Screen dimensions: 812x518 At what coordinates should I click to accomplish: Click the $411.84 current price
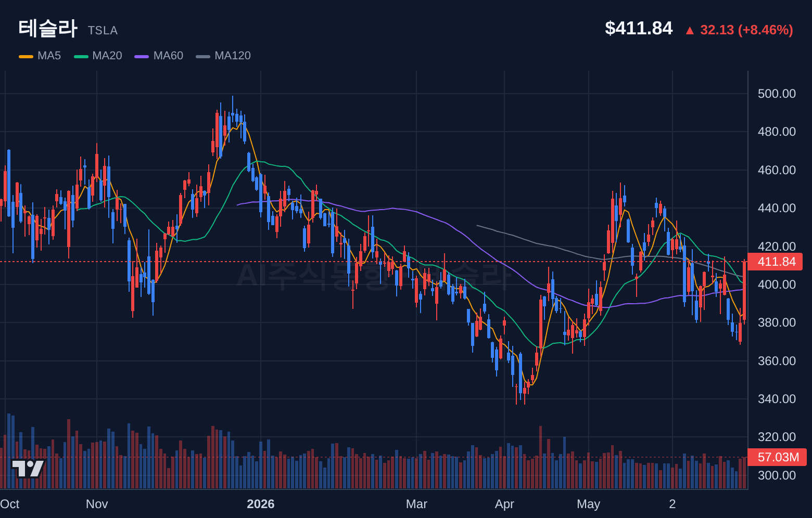tap(639, 28)
